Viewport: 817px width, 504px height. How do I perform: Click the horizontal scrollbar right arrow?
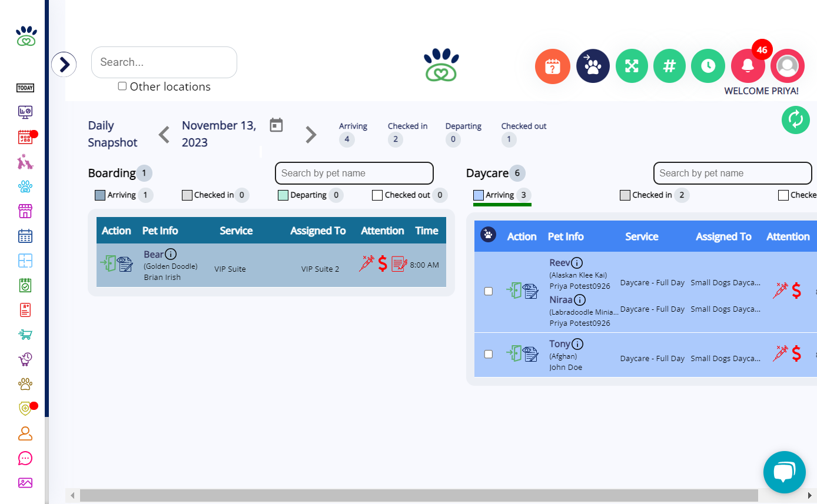point(810,496)
